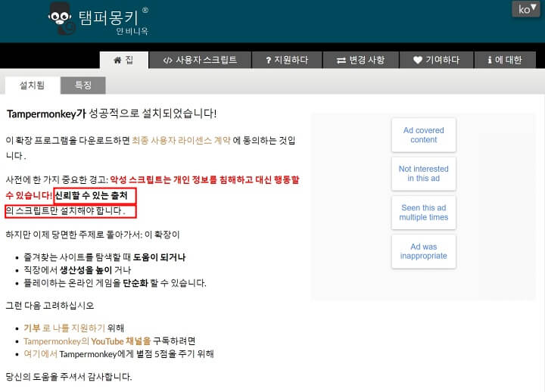Click the 도움이 되거나 bullet text
Image resolution: width=545 pixels, height=392 pixels.
[159, 257]
